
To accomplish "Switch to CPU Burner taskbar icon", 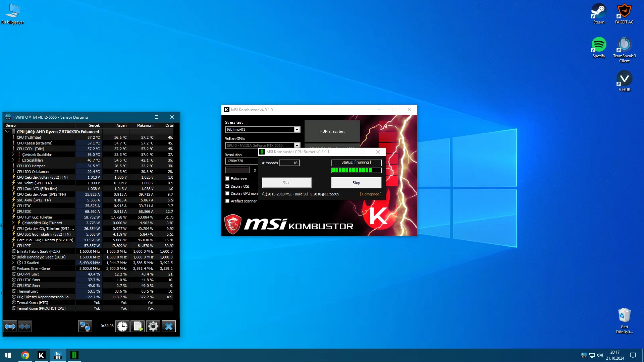I will pos(74,355).
